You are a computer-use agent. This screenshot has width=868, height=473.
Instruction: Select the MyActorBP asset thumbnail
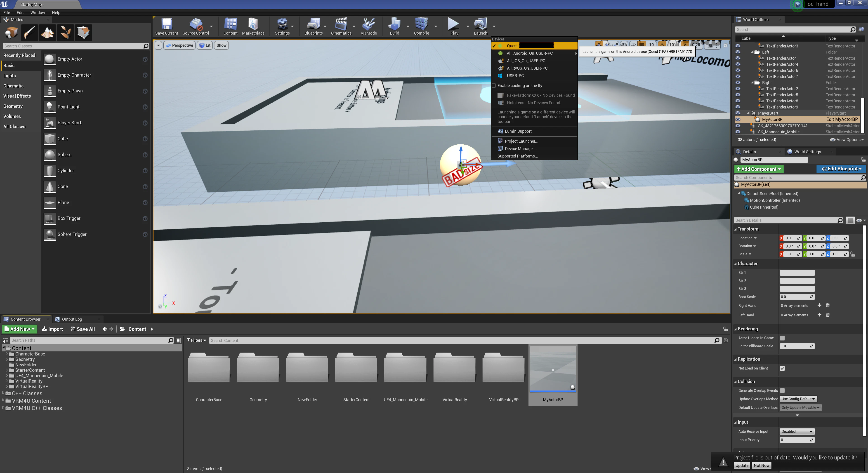coord(553,369)
